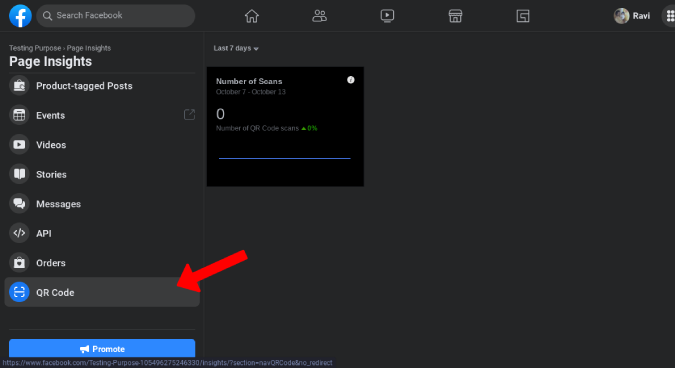The height and width of the screenshot is (368, 675).
Task: Click the Testing Purpose breadcrumb link
Action: click(35, 48)
